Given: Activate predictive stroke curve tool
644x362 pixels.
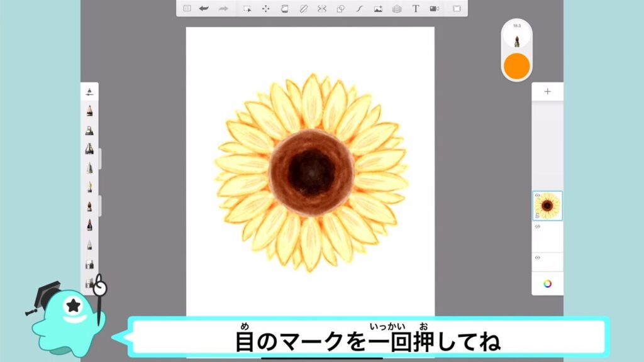Looking at the screenshot, I should 359,9.
